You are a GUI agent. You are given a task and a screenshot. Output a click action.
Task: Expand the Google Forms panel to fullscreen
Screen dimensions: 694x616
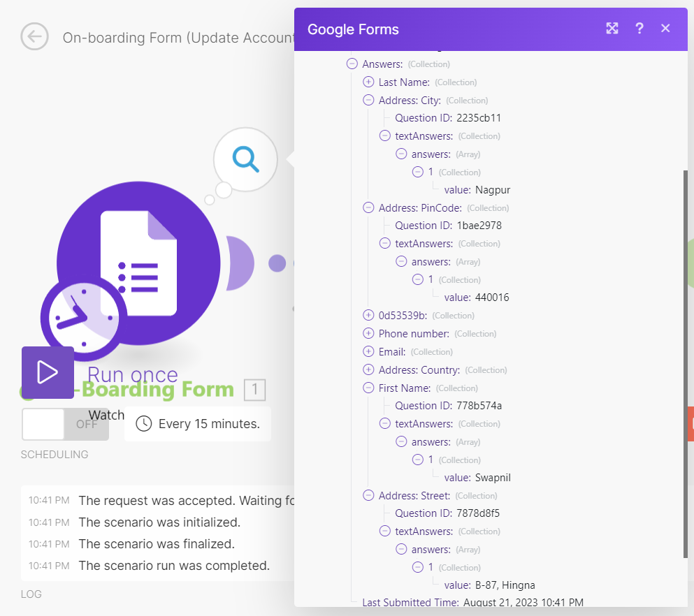(x=612, y=29)
